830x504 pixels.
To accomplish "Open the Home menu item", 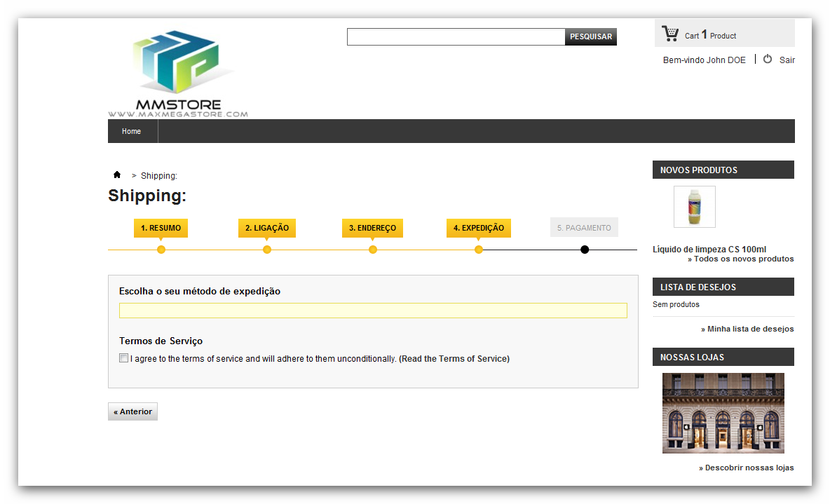I will pos(131,131).
